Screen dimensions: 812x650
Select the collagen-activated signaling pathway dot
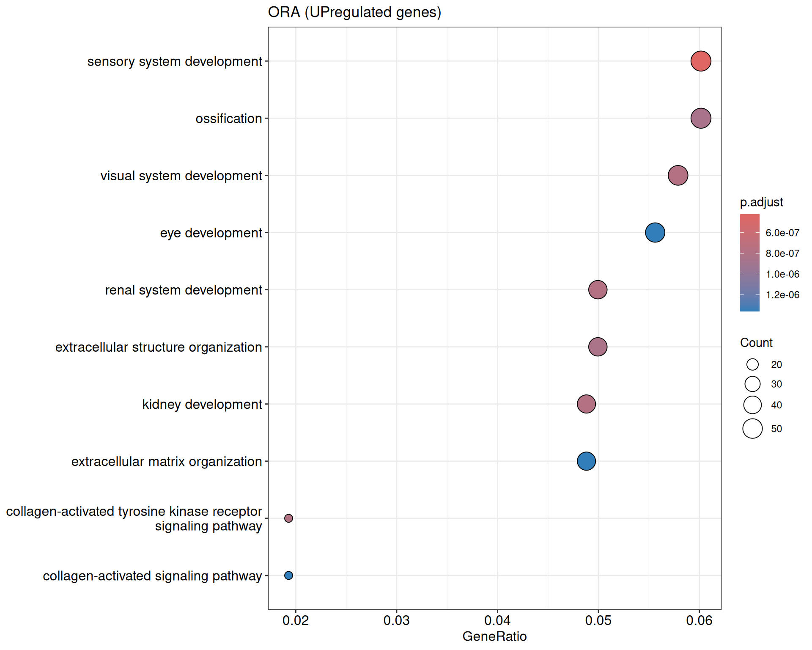point(288,576)
